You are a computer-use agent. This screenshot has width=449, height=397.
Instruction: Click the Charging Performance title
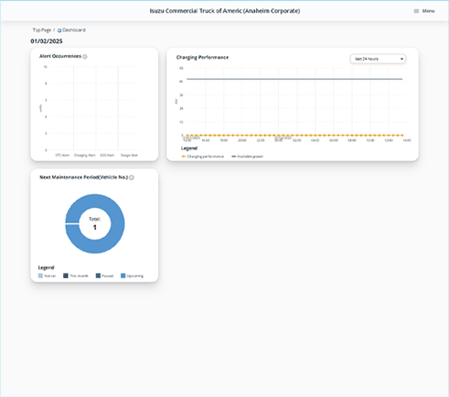point(202,57)
